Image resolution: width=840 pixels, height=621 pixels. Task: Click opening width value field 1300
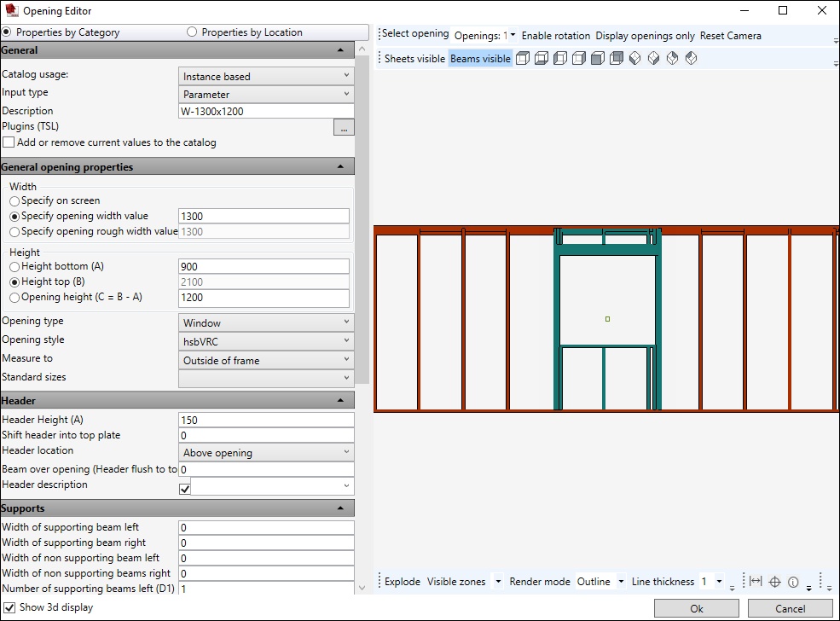[x=264, y=217]
